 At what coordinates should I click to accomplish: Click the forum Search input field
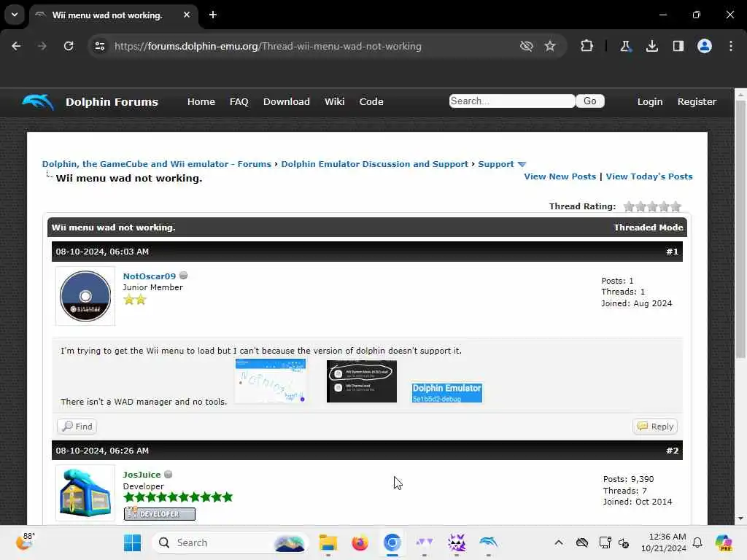[x=512, y=101]
